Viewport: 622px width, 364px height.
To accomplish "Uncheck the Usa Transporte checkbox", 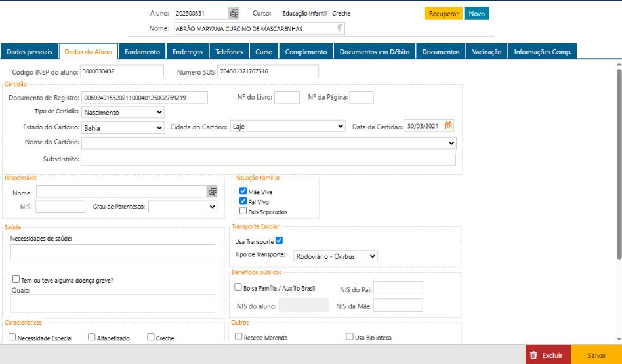I will [280, 241].
